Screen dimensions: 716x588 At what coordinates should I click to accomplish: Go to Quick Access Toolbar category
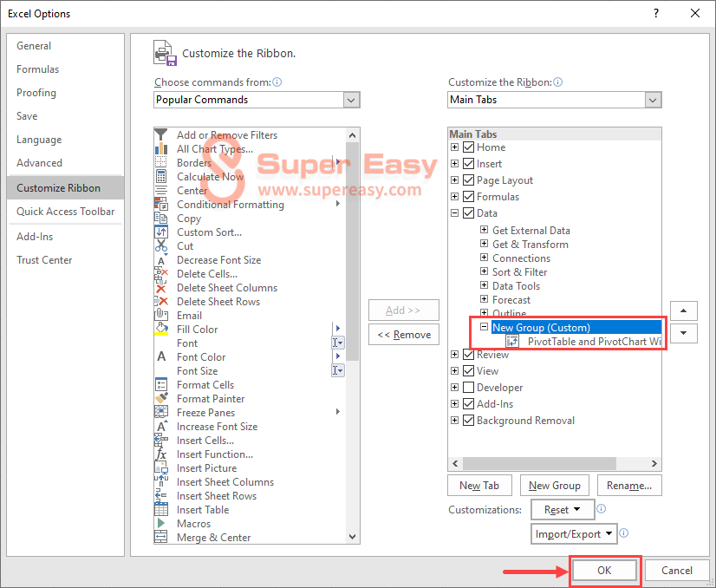tap(65, 212)
